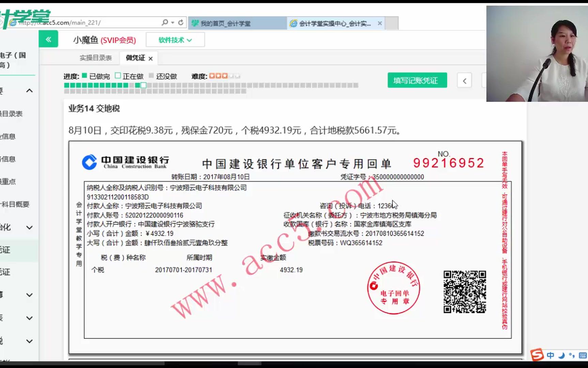Toggle the 已做完 progress legend square
Viewport: 588px width, 368px height.
point(84,76)
